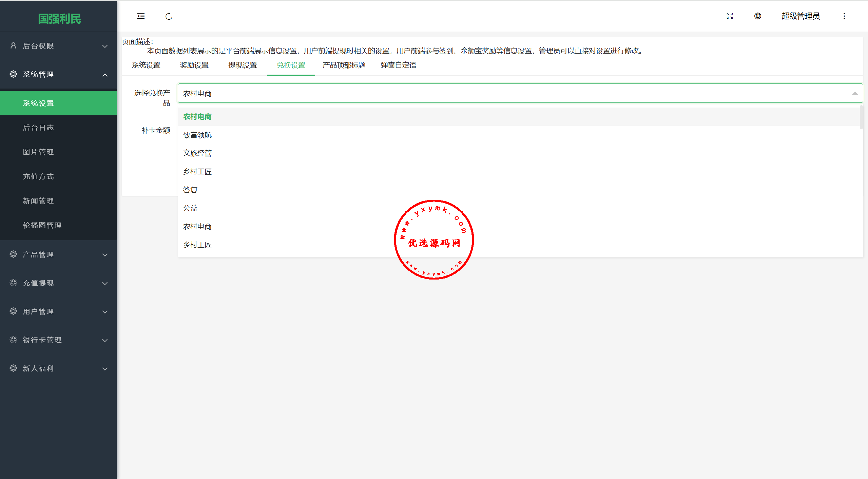Click the gear icon beside 用户管理

click(13, 311)
